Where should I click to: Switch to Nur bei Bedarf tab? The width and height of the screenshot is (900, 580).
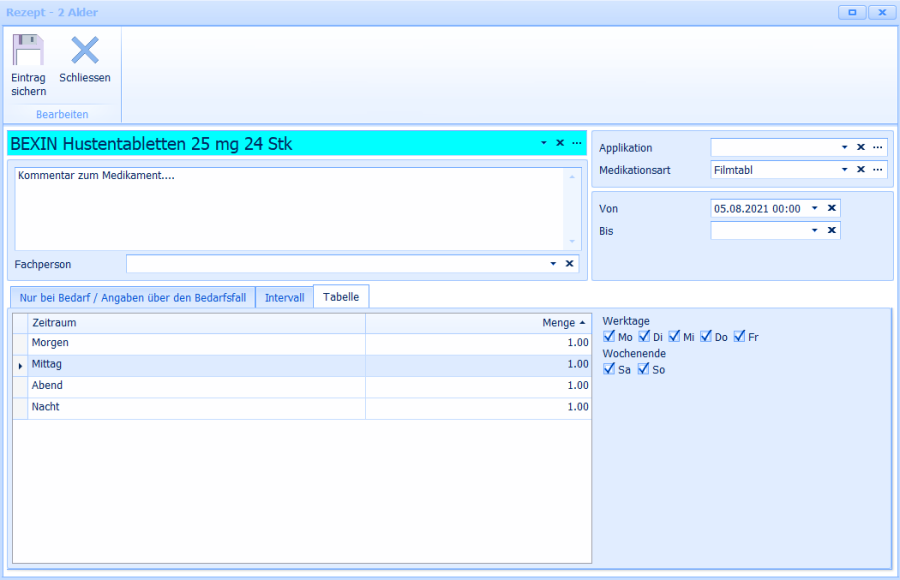coord(133,297)
